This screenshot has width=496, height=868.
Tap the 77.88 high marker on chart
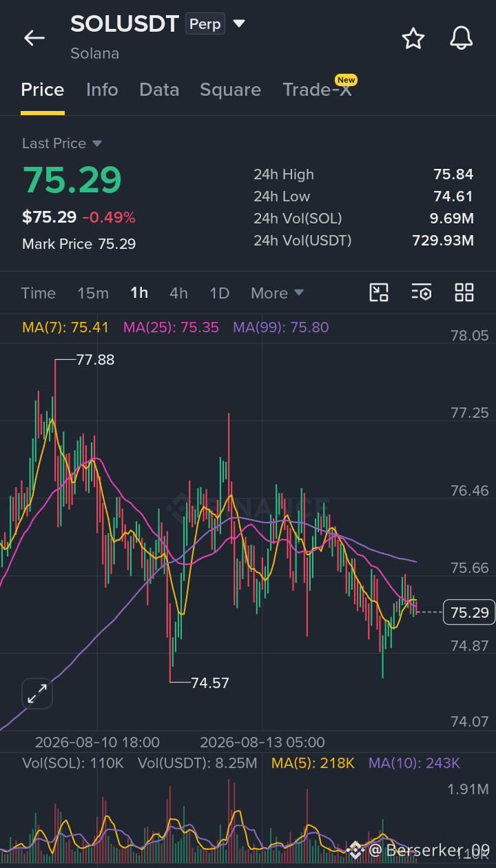(x=95, y=360)
